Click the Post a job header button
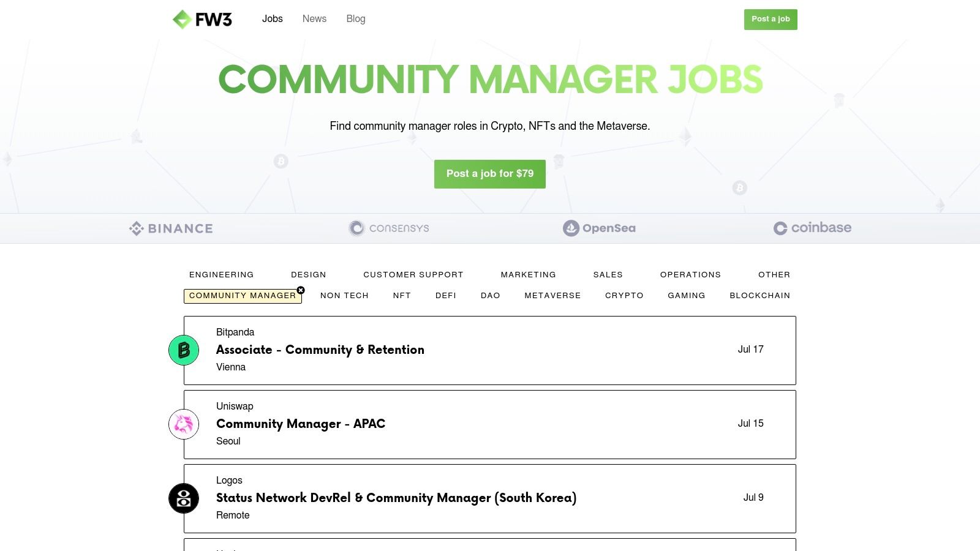Viewport: 980px width, 551px height. coord(771,20)
